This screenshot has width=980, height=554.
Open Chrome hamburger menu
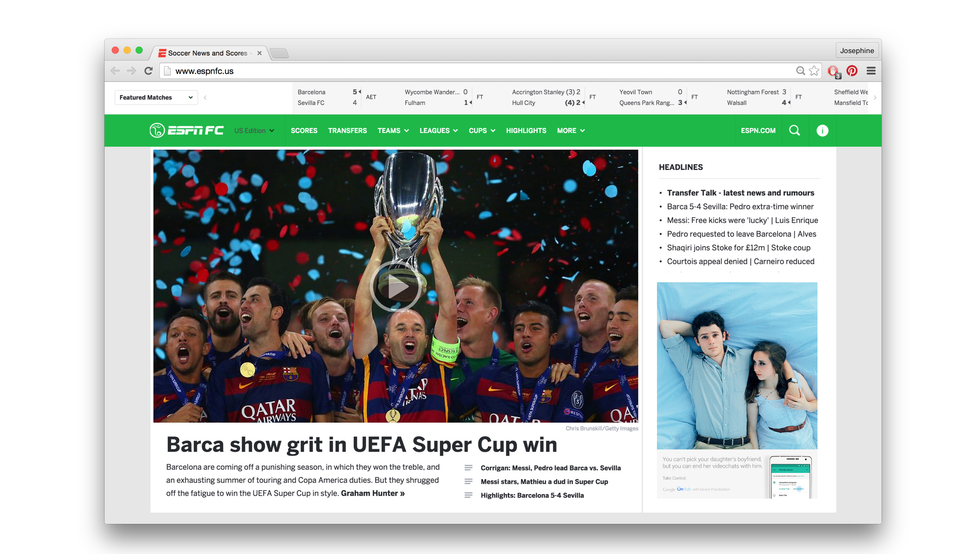click(x=871, y=71)
